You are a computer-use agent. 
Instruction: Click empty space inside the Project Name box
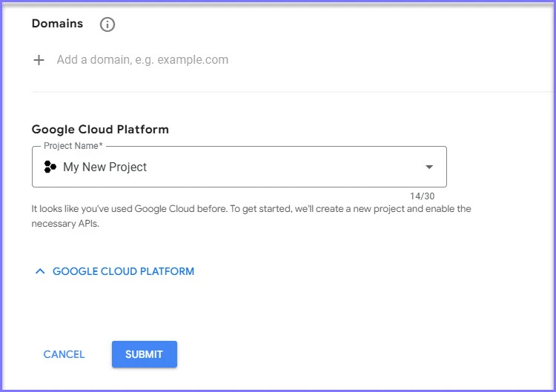tap(297, 167)
